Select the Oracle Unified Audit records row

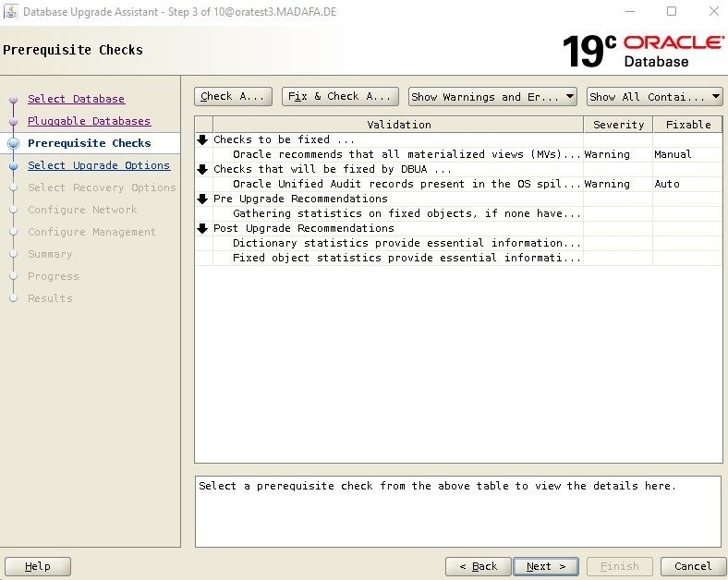458,184
